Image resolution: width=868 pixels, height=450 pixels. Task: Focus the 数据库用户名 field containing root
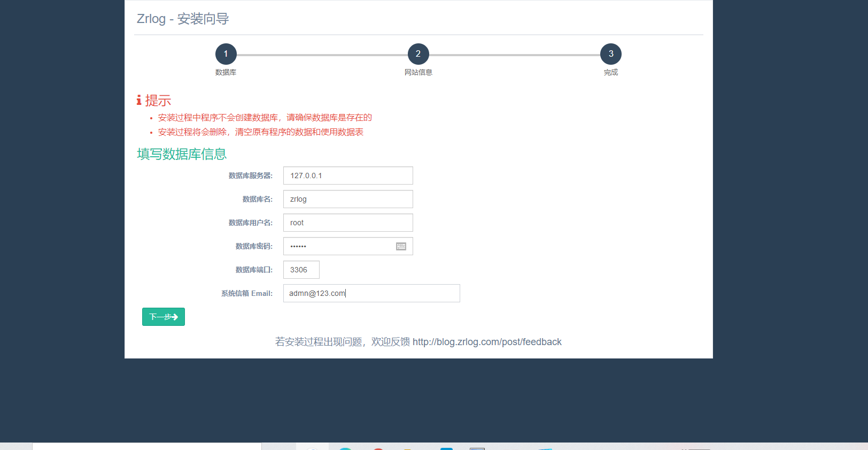348,223
